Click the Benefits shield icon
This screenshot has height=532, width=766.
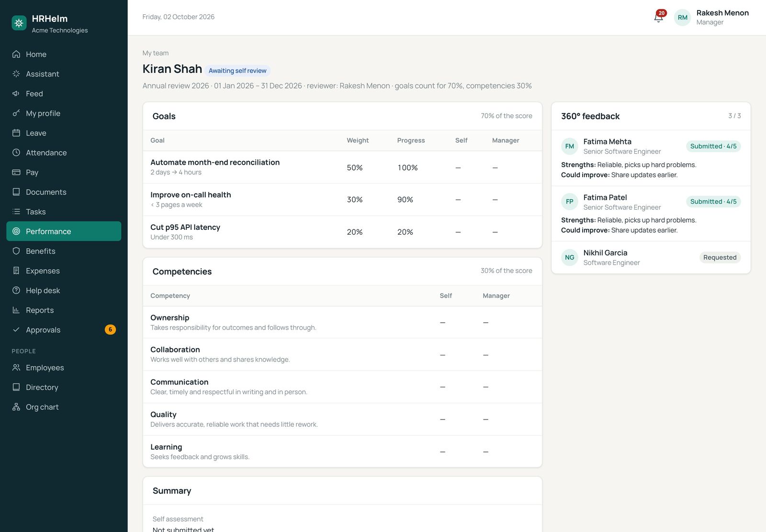click(16, 250)
